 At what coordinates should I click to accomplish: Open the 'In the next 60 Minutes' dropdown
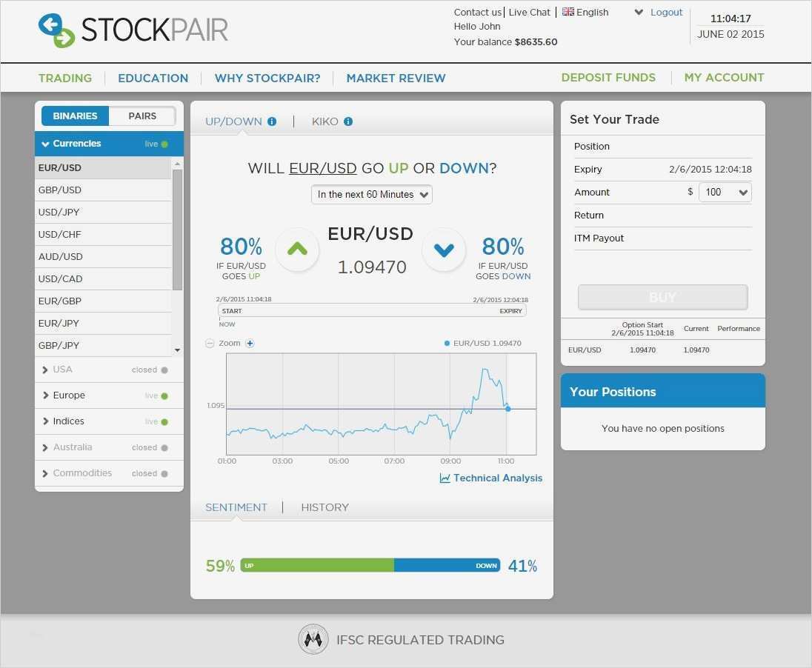coord(372,195)
